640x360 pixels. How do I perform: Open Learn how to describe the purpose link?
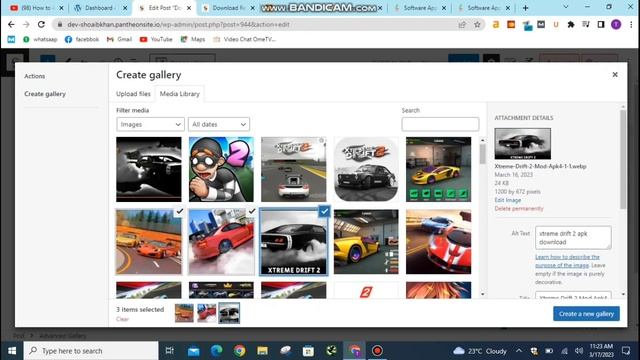tap(567, 261)
